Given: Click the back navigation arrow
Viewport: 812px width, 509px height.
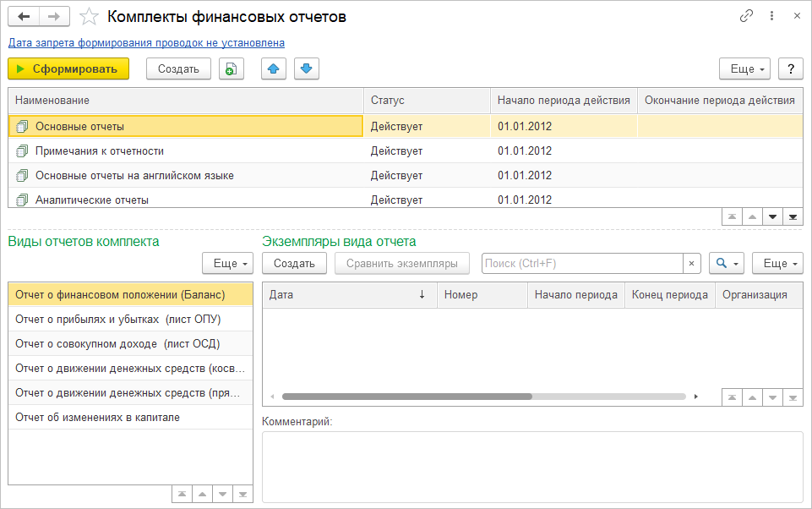Looking at the screenshot, I should pyautogui.click(x=24, y=17).
